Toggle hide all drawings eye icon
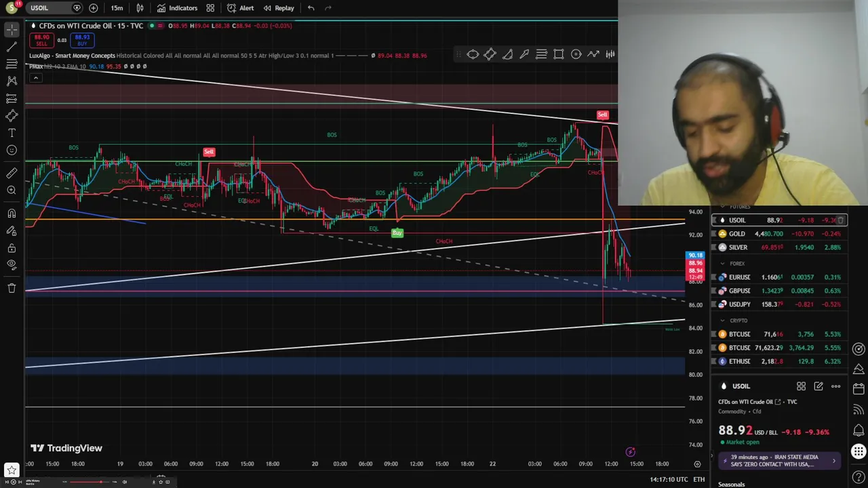The image size is (868, 488). point(12,264)
